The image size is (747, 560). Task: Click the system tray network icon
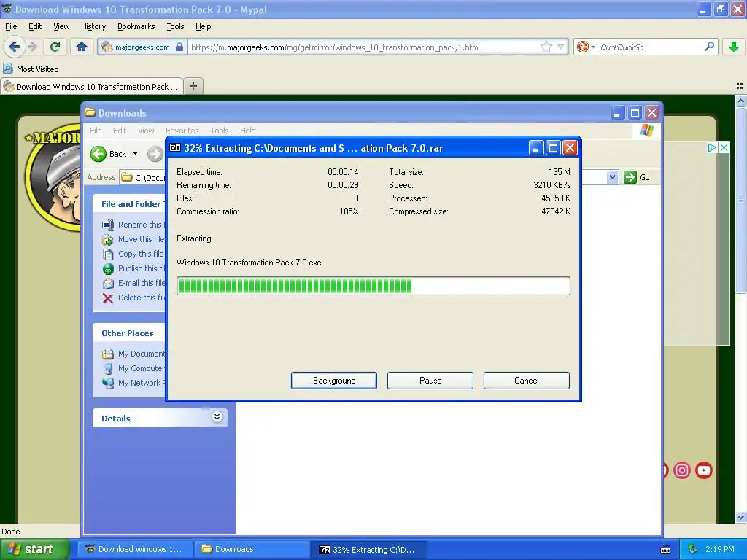[x=693, y=549]
